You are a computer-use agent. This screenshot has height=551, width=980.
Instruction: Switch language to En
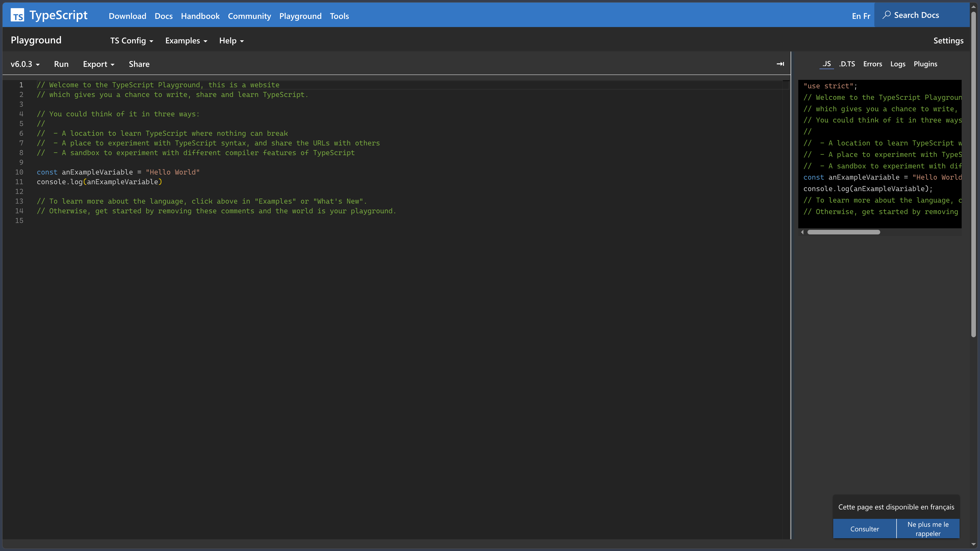[856, 16]
